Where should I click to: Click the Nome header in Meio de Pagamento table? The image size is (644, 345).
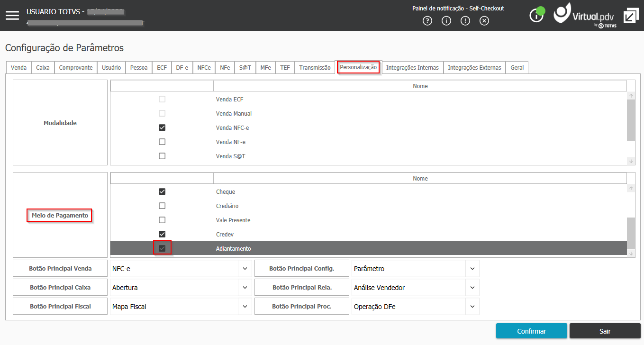point(420,179)
